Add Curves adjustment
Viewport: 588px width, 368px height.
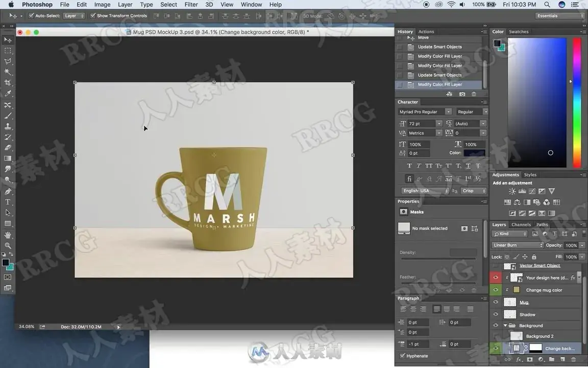532,191
